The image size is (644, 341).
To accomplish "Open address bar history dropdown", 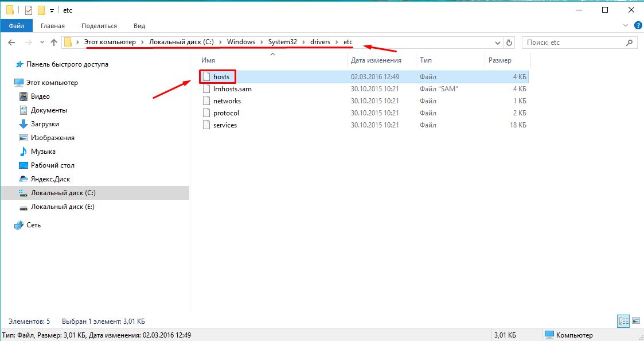I will [497, 42].
